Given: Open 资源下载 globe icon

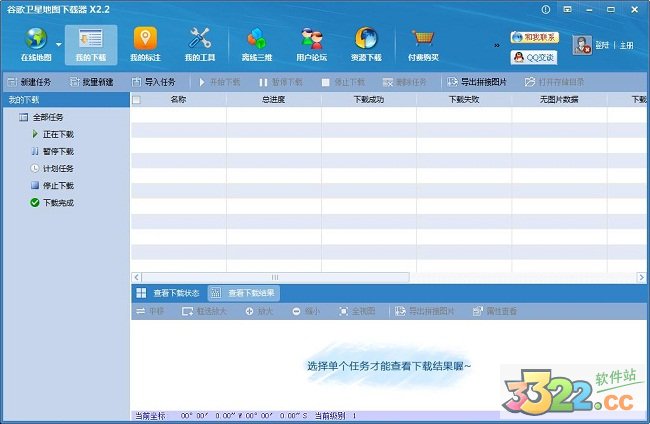Looking at the screenshot, I should (x=366, y=44).
